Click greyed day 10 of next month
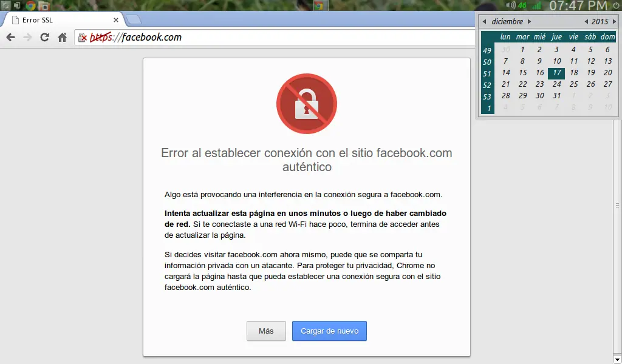 pyautogui.click(x=607, y=107)
